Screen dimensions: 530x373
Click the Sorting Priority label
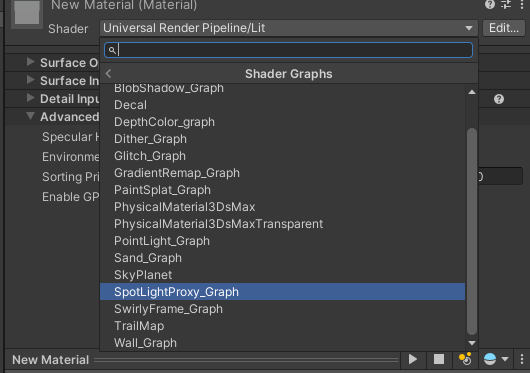71,177
